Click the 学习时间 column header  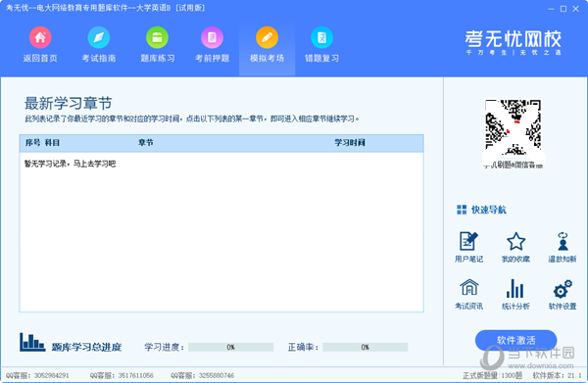point(350,143)
